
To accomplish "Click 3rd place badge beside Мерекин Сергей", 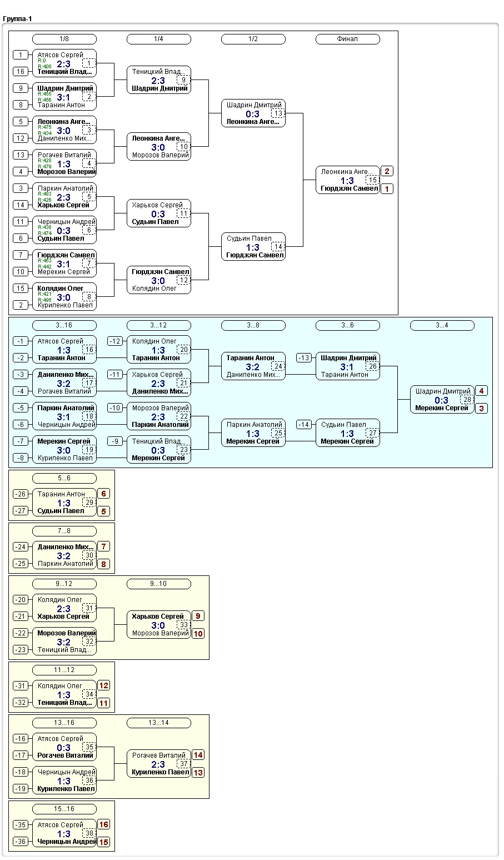I will point(481,409).
